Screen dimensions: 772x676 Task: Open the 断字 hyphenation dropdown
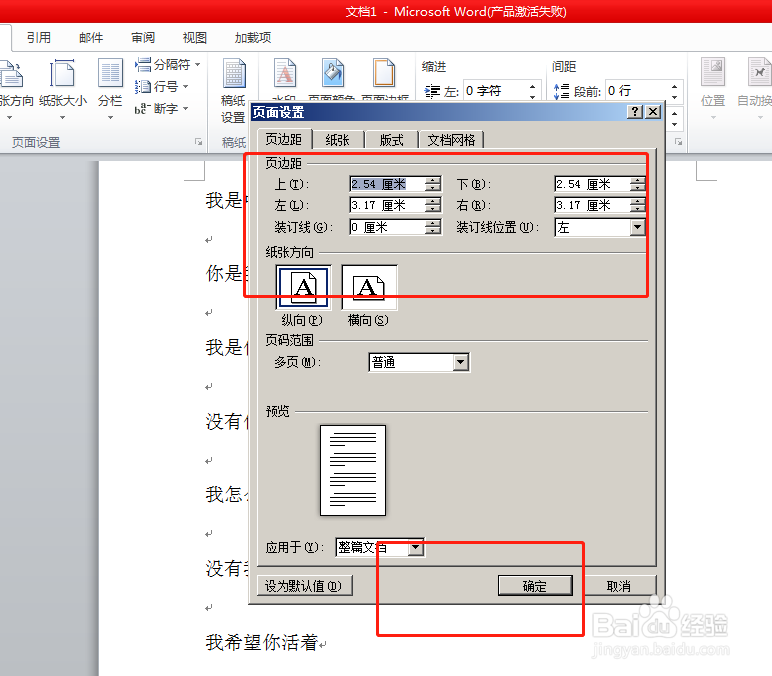coord(161,108)
